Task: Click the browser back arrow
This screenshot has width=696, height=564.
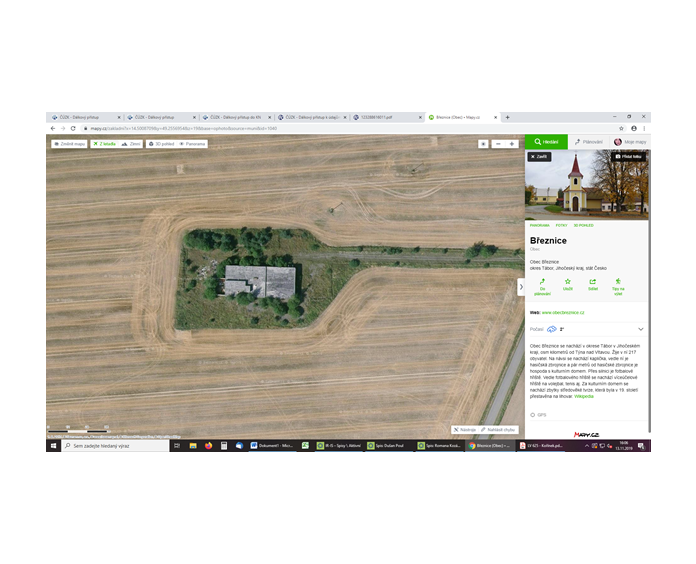Action: point(53,128)
